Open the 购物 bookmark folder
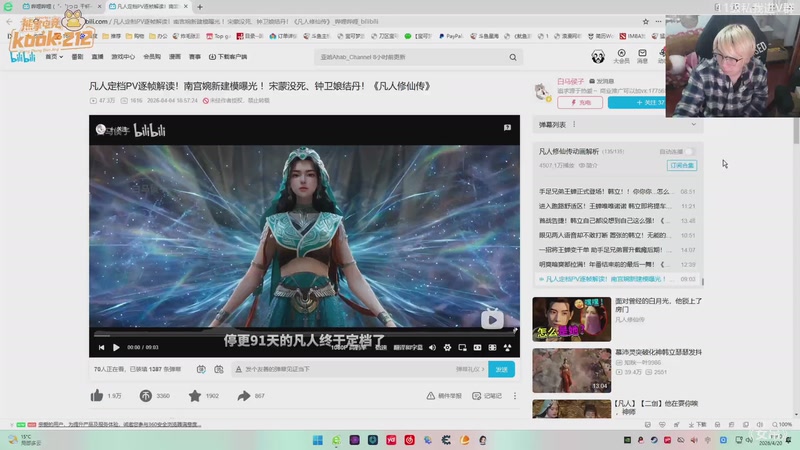 (x=135, y=36)
